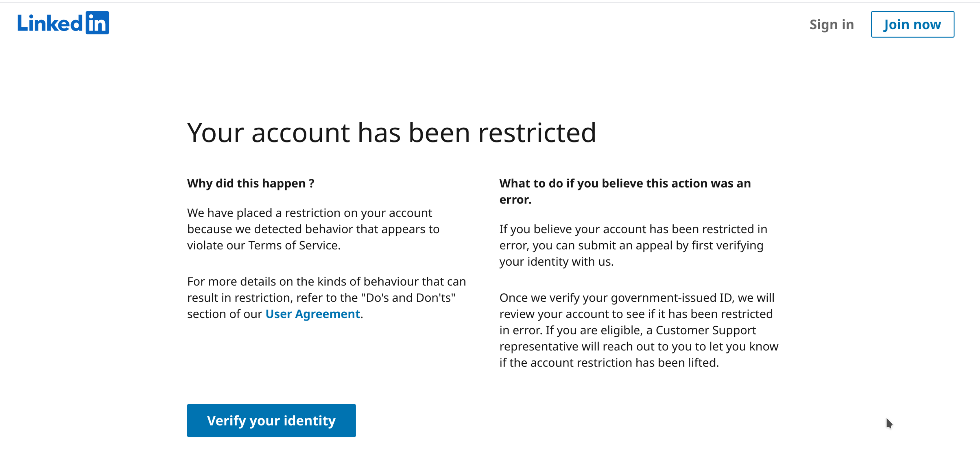Choose Join now from the top navigation

(x=912, y=24)
